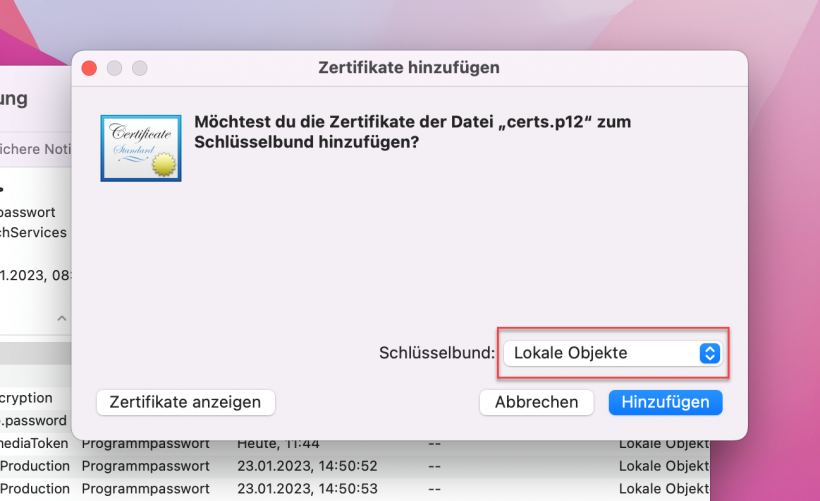Click the Schlüsselbund: label
The image size is (820, 501).
pos(437,353)
